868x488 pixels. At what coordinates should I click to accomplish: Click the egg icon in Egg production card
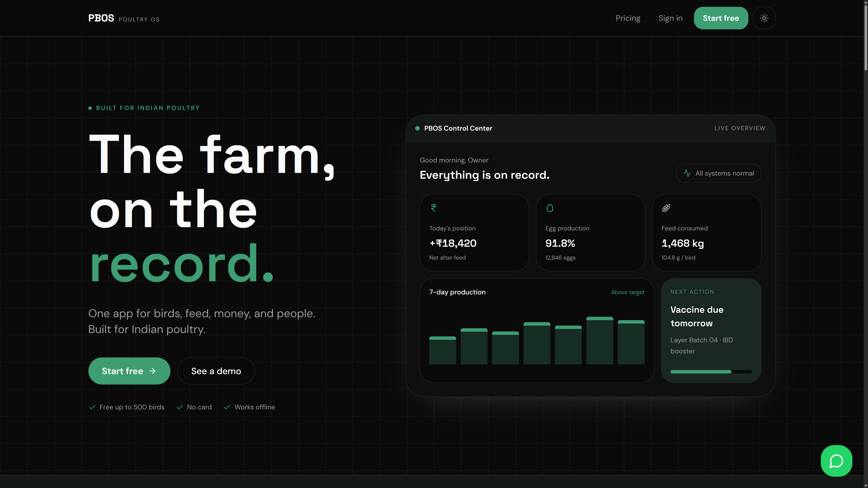tap(550, 208)
